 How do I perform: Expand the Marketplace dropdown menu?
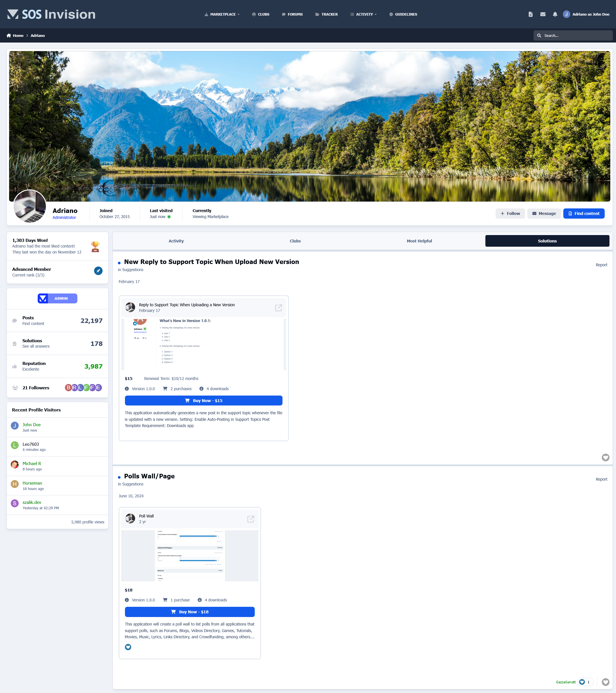(222, 14)
